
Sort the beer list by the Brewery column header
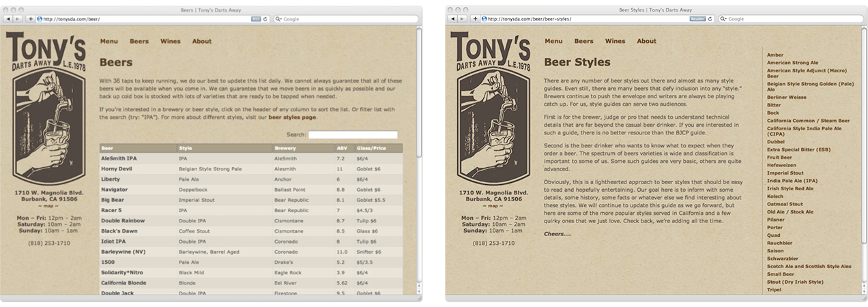(285, 148)
